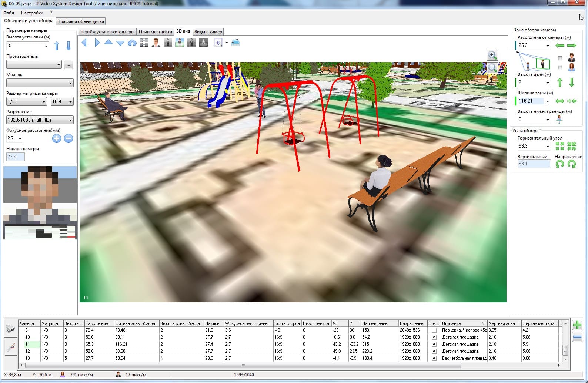Toggle the show checkbox for camera 9 row
This screenshot has height=383, width=588.
coord(434,330)
